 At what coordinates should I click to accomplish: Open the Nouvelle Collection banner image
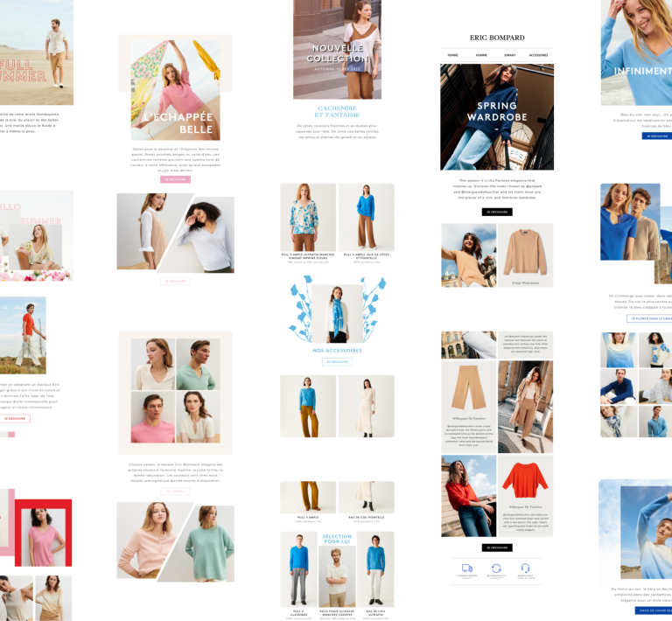[x=337, y=49]
